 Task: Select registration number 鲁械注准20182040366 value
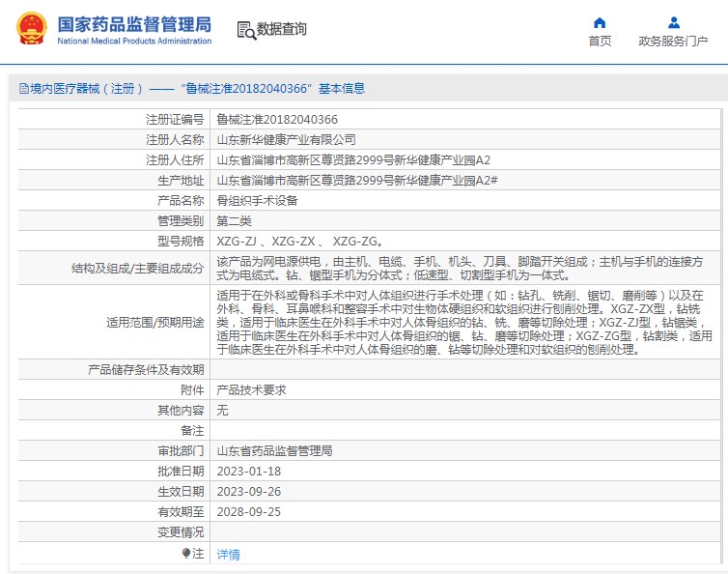[x=277, y=120]
